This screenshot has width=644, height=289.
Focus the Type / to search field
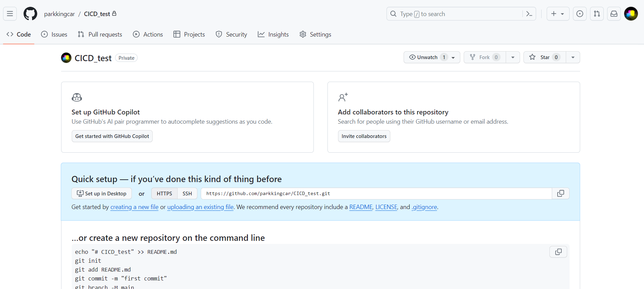461,14
